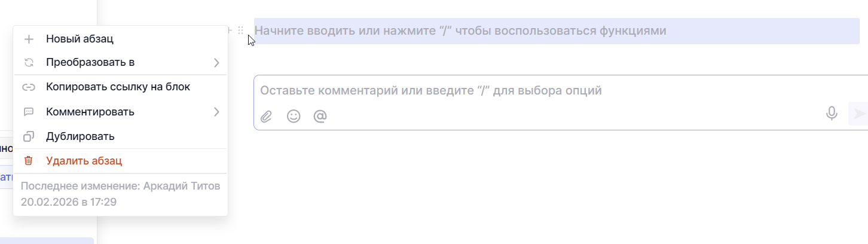Choose "Копировать ссылку на блок" menu entry
The image size is (868, 244).
click(118, 87)
